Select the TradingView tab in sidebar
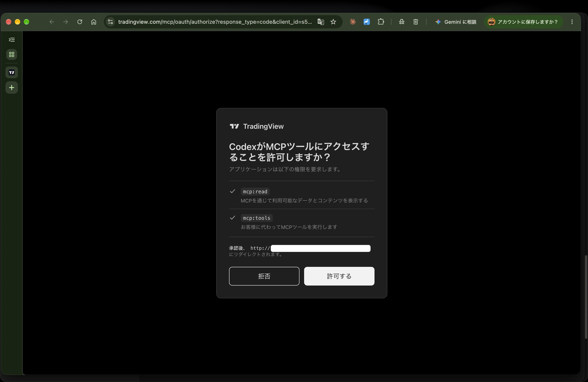588x382 pixels. pos(12,72)
